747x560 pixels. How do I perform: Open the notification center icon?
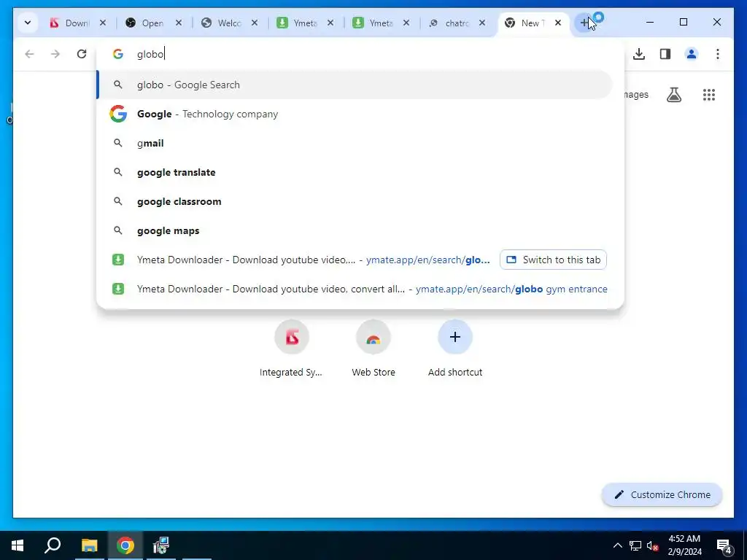[x=724, y=545]
